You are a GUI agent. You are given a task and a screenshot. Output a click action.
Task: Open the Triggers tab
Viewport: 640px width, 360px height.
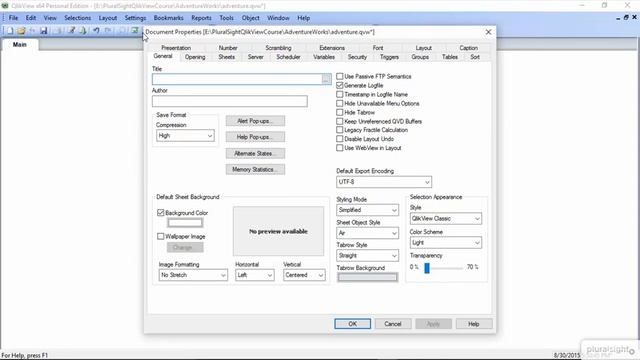tap(389, 57)
